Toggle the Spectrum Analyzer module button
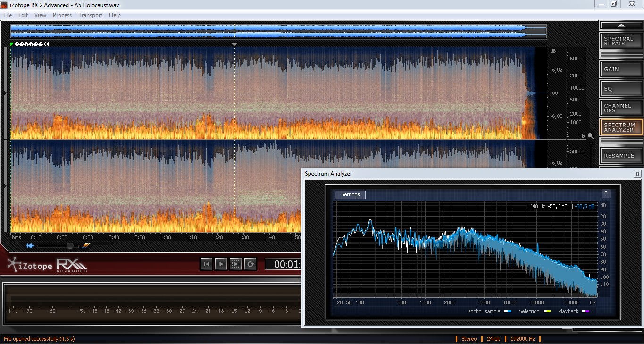 [621, 127]
